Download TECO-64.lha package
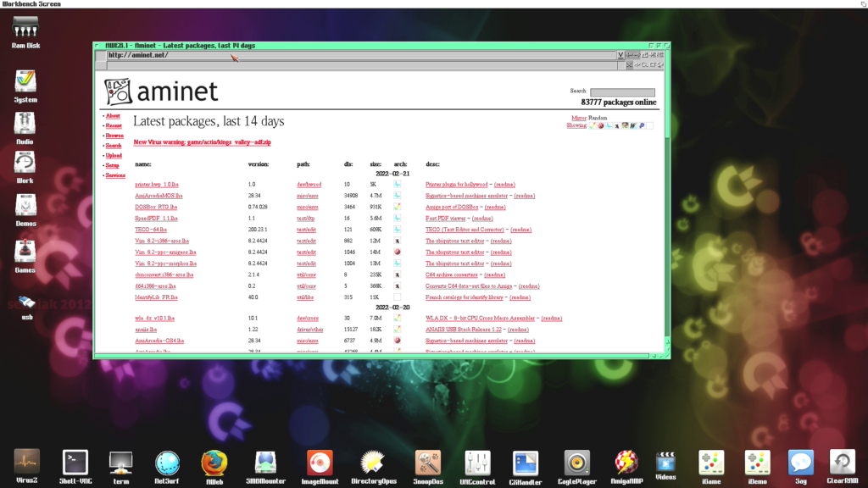This screenshot has width=868, height=488. click(151, 230)
